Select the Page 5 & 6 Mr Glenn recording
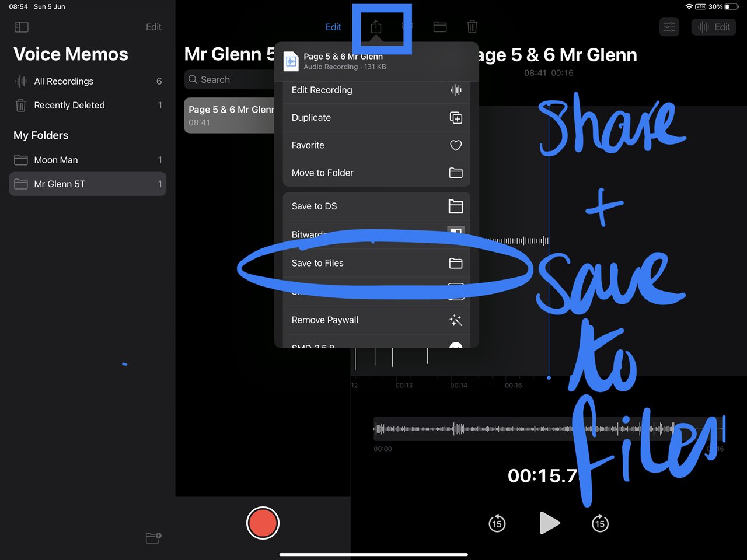This screenshot has width=747, height=560. pos(229,116)
